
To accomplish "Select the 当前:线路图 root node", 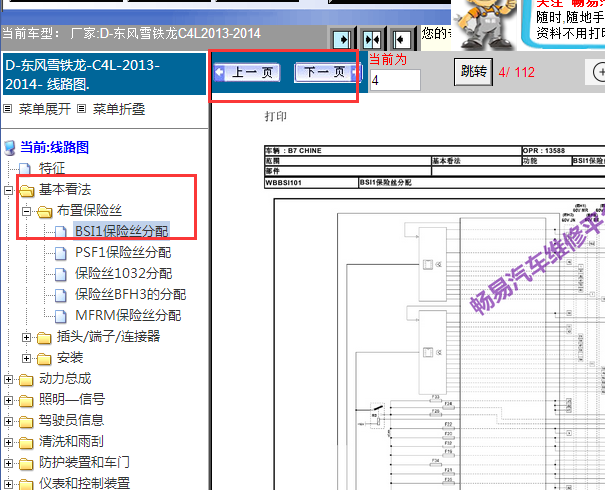I will pyautogui.click(x=54, y=147).
